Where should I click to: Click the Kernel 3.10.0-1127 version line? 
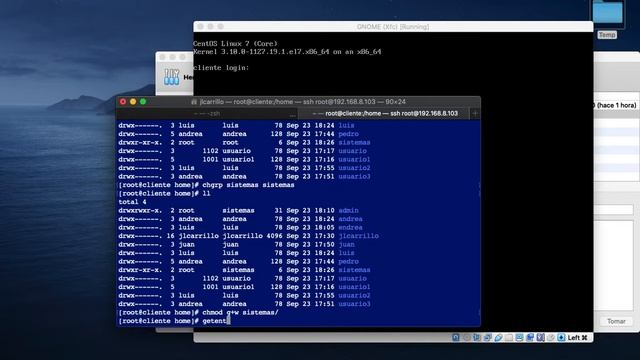tap(287, 52)
